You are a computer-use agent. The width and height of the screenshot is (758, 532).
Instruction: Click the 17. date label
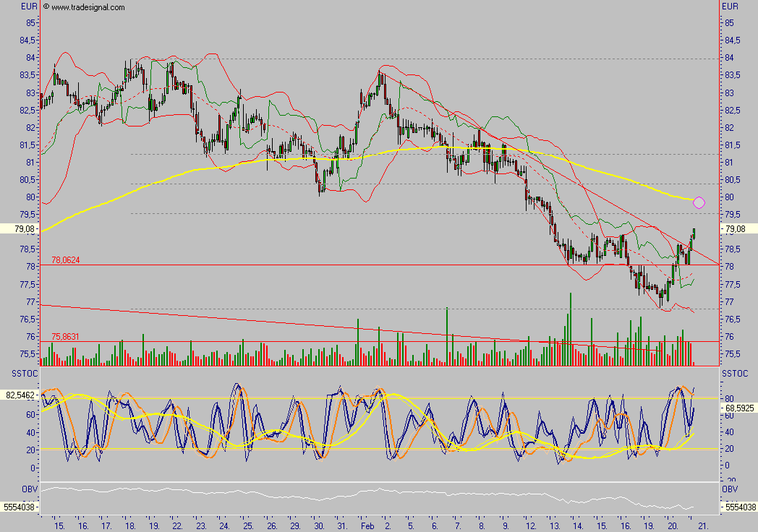click(x=106, y=525)
